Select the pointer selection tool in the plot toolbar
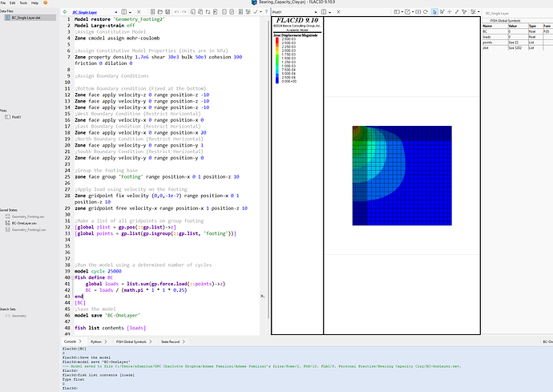The image size is (553, 392). 434,12
